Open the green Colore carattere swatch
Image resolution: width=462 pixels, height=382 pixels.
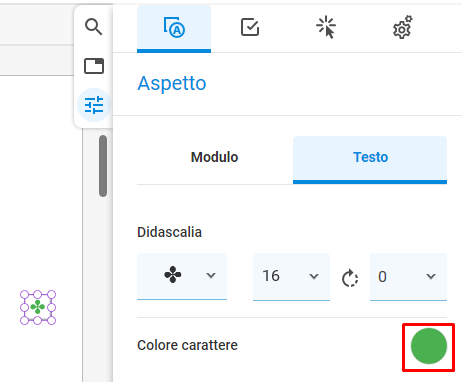click(x=429, y=346)
